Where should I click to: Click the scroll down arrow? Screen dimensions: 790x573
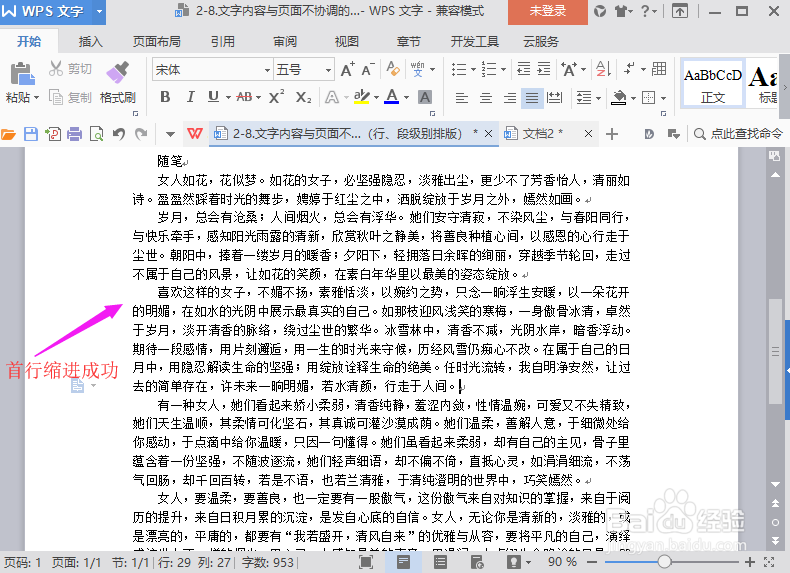point(775,484)
